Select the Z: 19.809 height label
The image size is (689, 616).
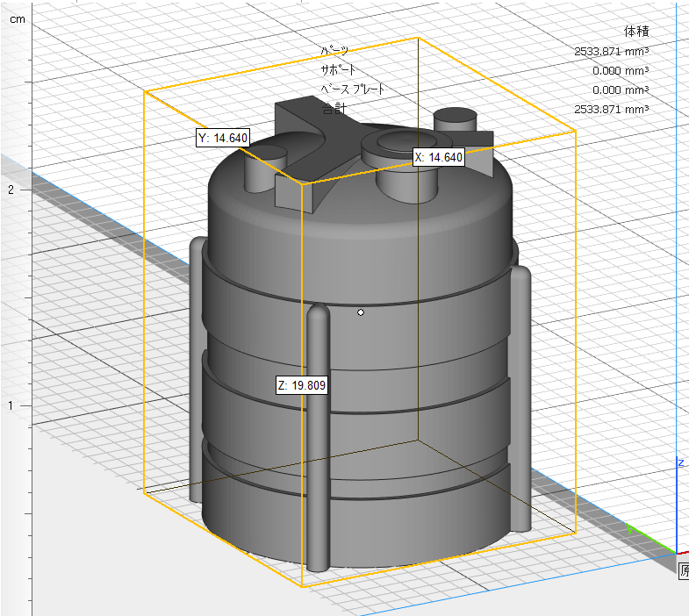point(302,384)
